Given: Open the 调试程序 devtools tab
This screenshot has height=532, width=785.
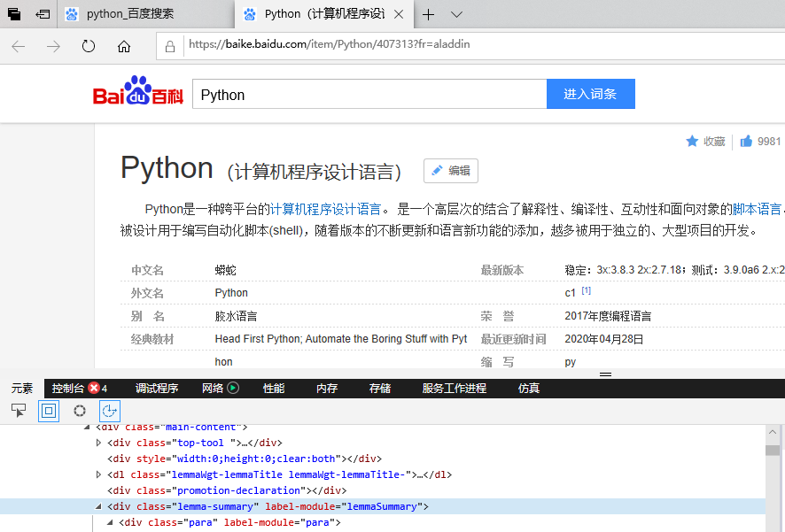Looking at the screenshot, I should 157,389.
